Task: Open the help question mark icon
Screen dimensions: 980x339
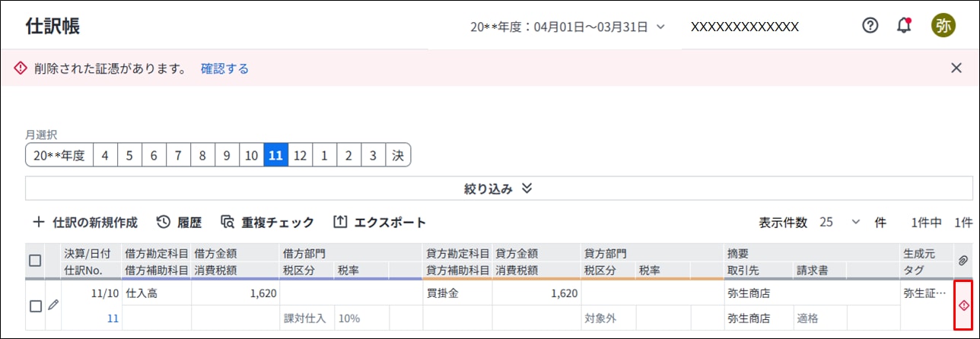Action: 870,25
